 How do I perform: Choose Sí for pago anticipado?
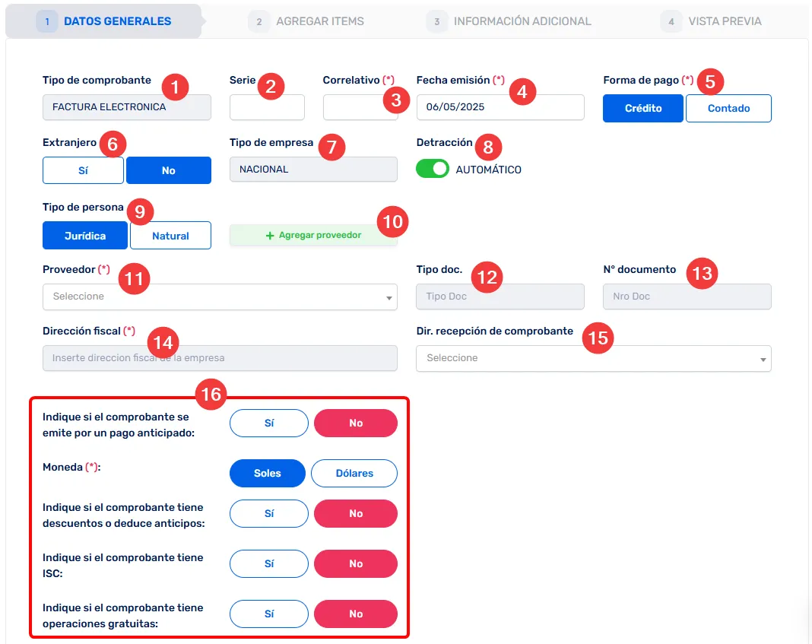coord(269,423)
